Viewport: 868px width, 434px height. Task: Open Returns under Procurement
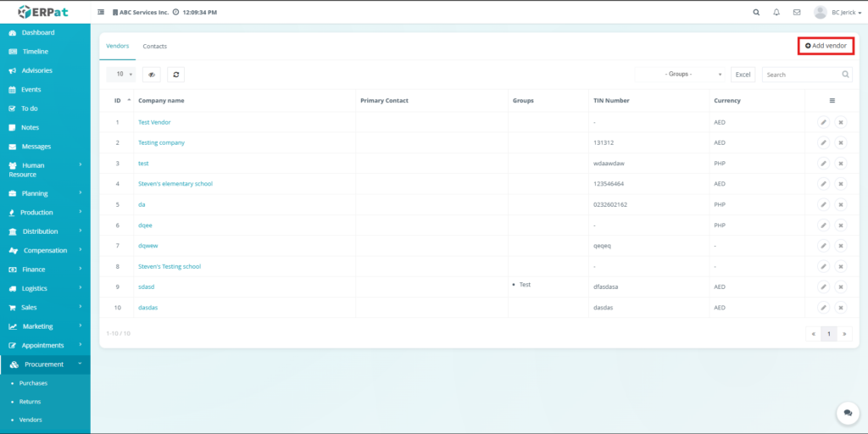pyautogui.click(x=30, y=402)
